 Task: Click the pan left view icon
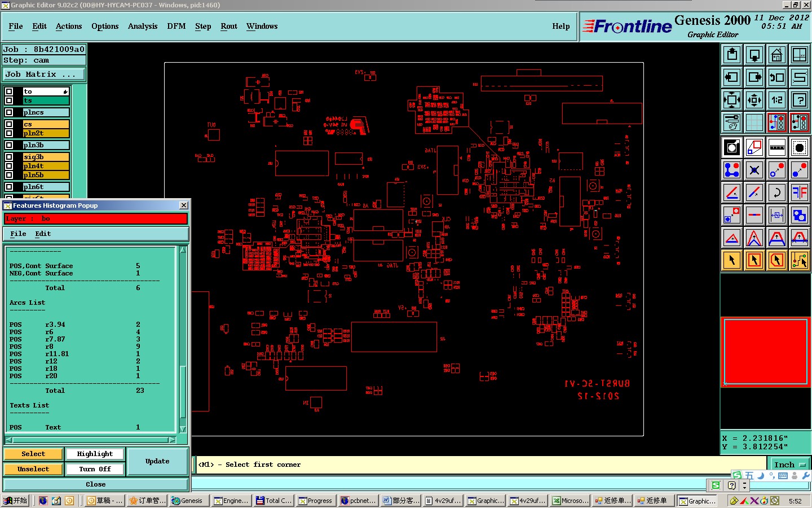(732, 77)
